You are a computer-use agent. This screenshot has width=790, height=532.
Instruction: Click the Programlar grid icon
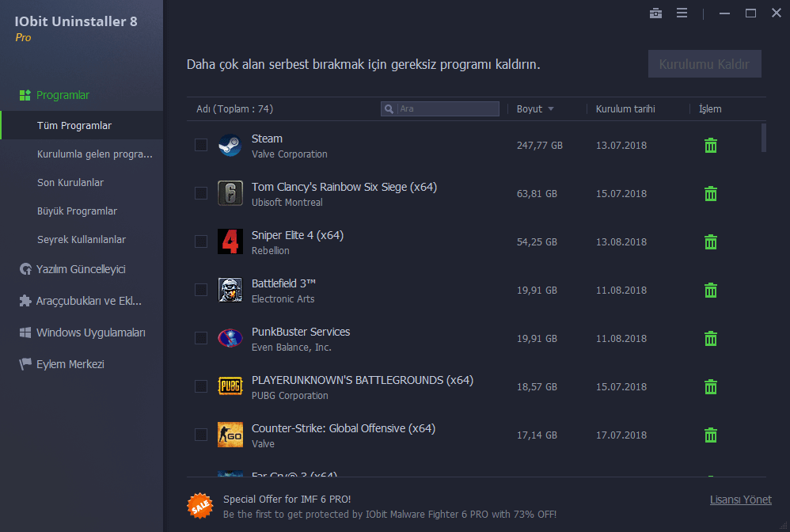pos(25,95)
